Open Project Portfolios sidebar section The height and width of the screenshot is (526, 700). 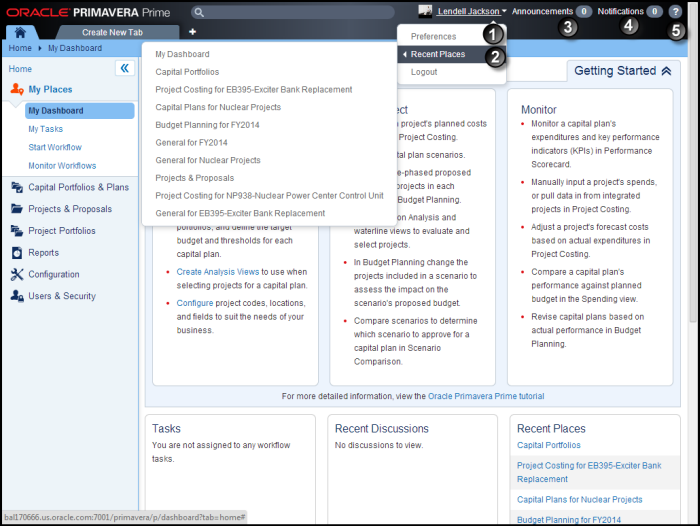click(62, 231)
